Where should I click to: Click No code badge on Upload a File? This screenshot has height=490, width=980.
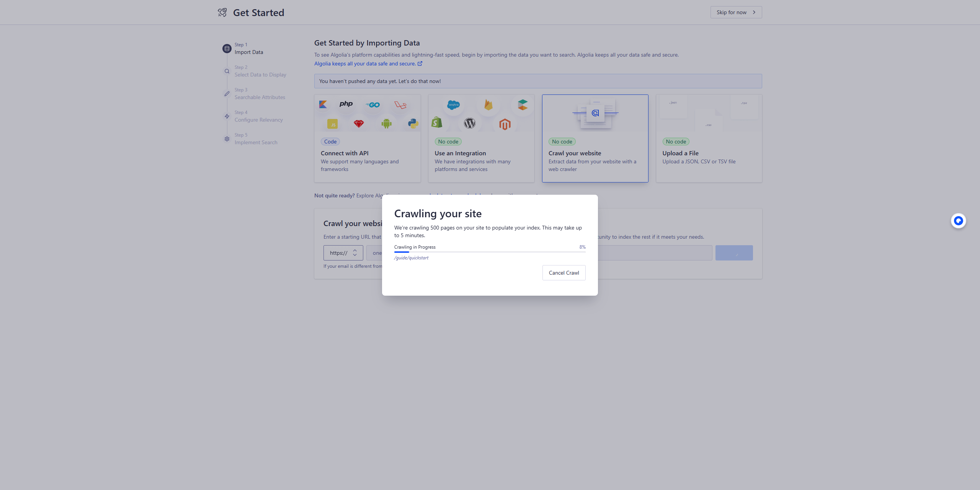click(x=676, y=142)
